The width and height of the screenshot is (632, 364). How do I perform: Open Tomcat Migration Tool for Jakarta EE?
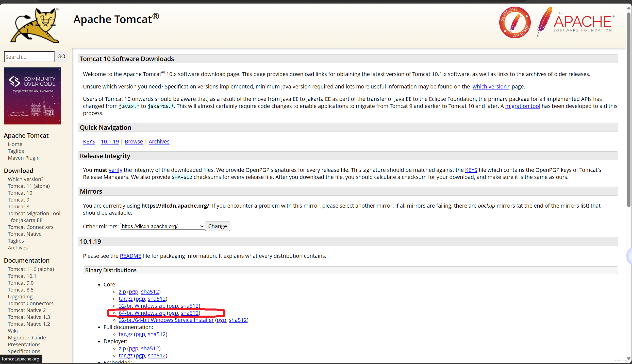[34, 217]
